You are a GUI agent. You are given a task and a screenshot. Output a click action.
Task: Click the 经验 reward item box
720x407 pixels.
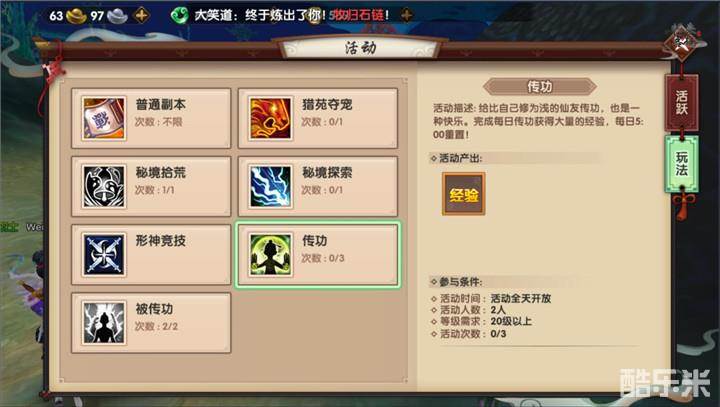(x=463, y=194)
